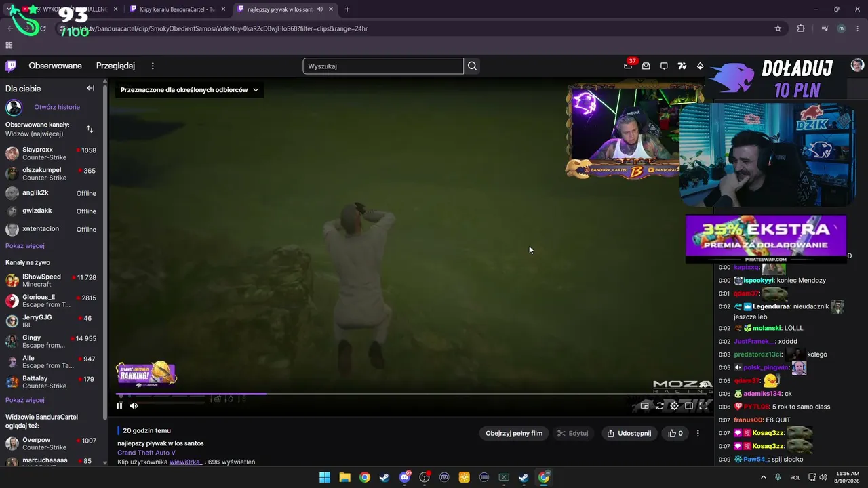The width and height of the screenshot is (868, 488).
Task: Open the olszakumpel channel in sidebar
Action: tap(54, 174)
